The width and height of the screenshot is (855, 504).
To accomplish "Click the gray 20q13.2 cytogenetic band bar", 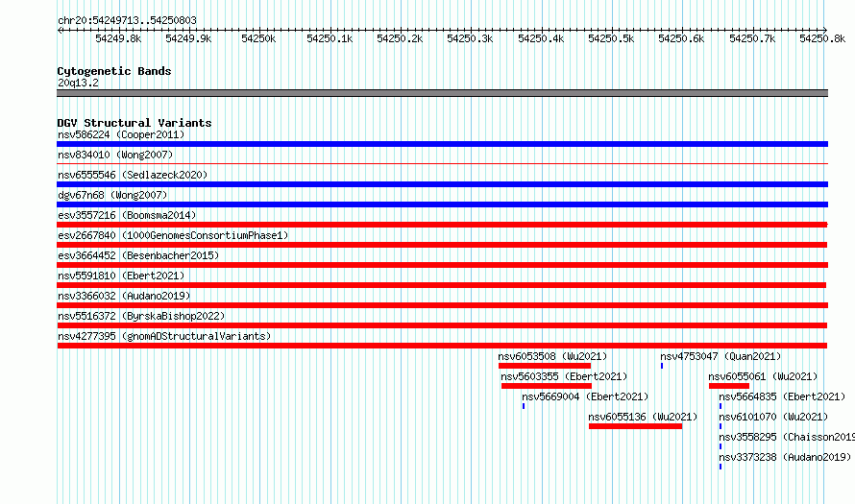I will point(442,93).
